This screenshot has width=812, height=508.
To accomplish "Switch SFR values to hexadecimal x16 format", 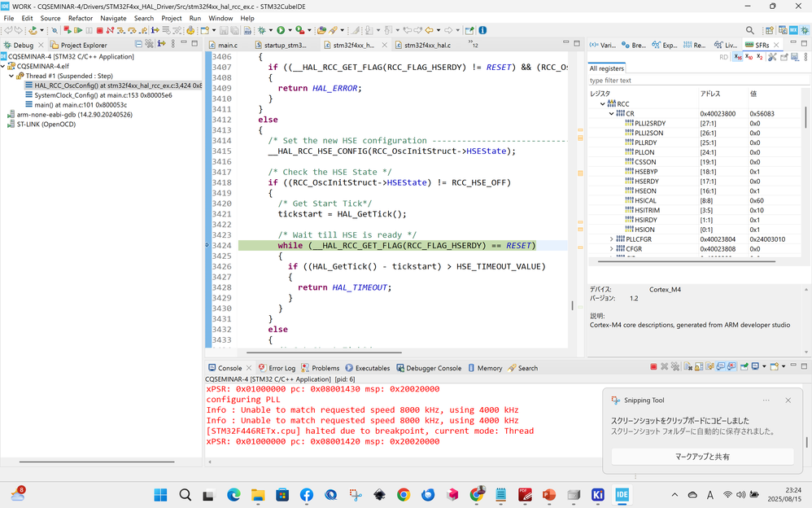I will click(737, 57).
